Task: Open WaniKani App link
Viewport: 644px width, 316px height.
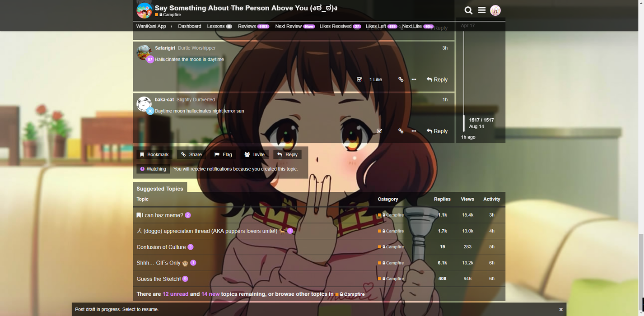Action: point(151,26)
